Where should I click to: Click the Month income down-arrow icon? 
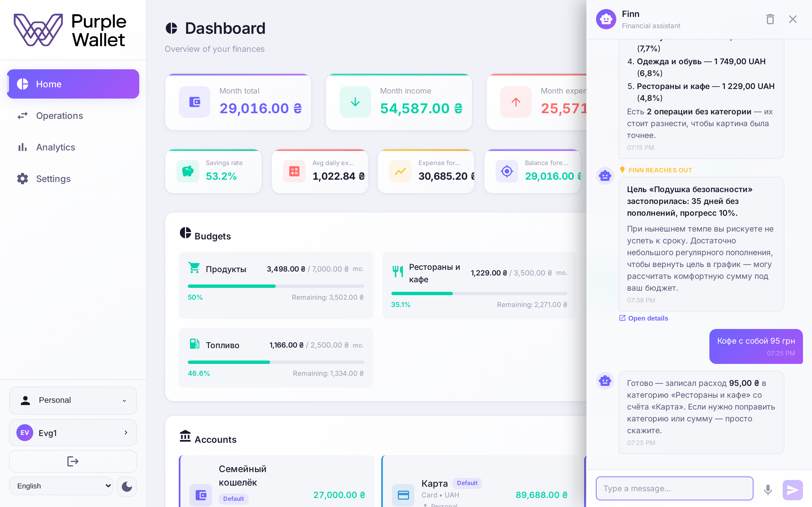tap(355, 102)
